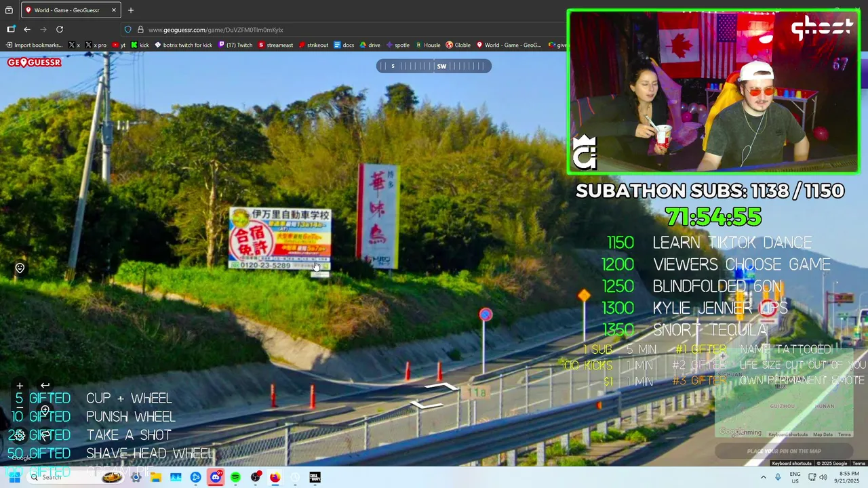The image size is (868, 488).
Task: Zoom in the Street View panorama
Action: (x=20, y=386)
